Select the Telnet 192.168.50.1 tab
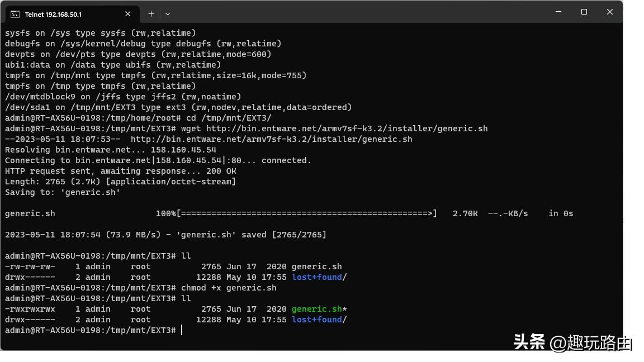Image resolution: width=644 pixels, height=362 pixels. click(61, 14)
